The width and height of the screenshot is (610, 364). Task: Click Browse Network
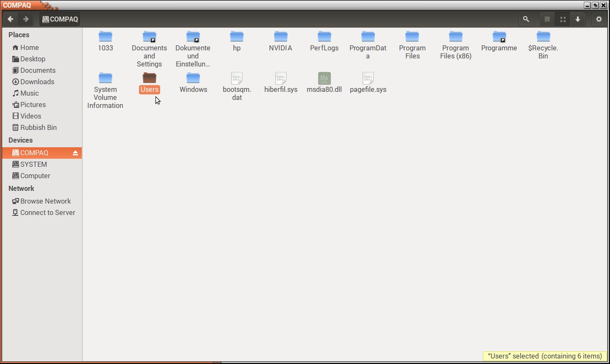(45, 201)
